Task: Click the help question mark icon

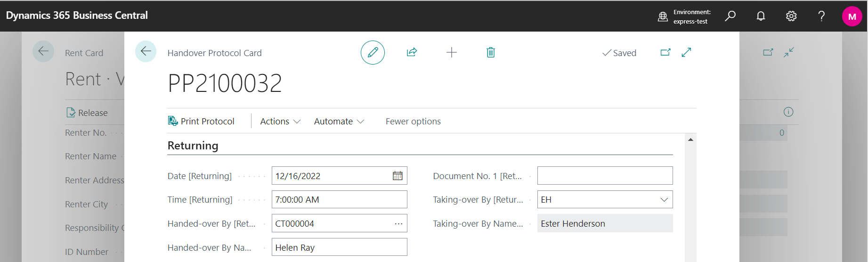Action: tap(821, 16)
